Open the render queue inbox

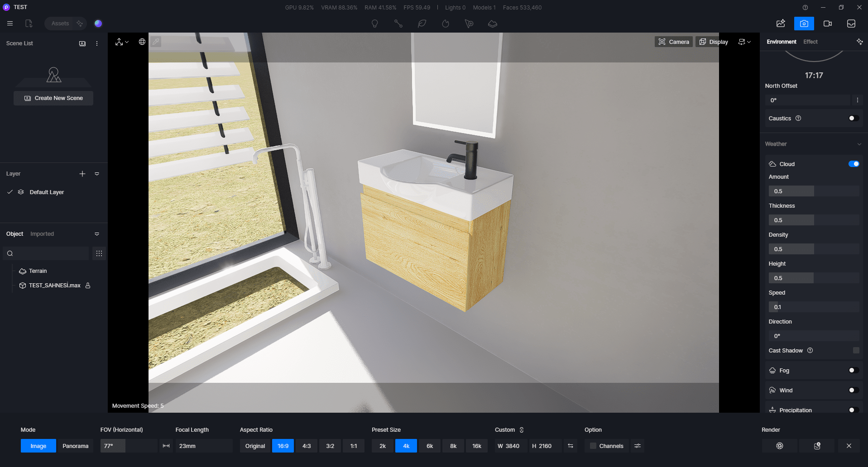tap(851, 23)
